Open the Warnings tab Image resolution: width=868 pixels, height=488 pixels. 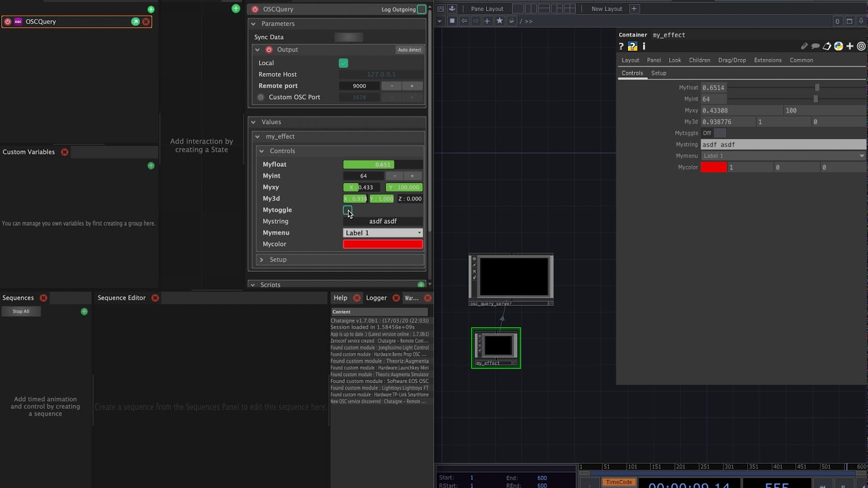click(412, 298)
